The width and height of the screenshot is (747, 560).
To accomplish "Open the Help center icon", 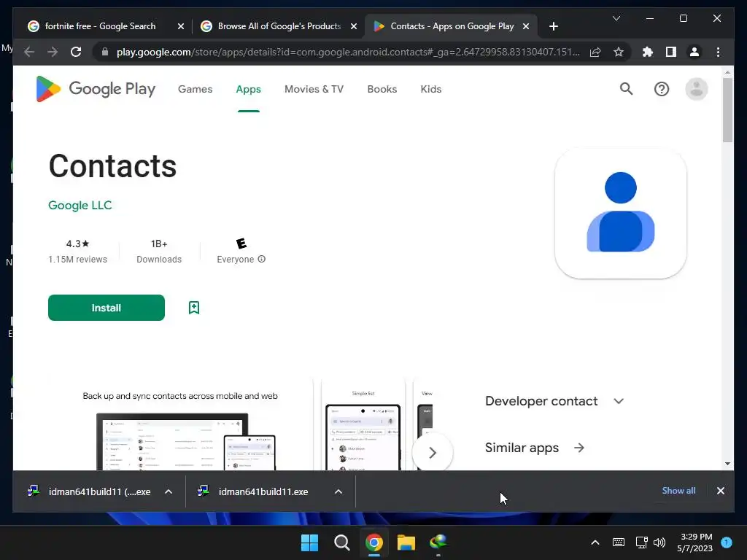I will click(x=661, y=89).
